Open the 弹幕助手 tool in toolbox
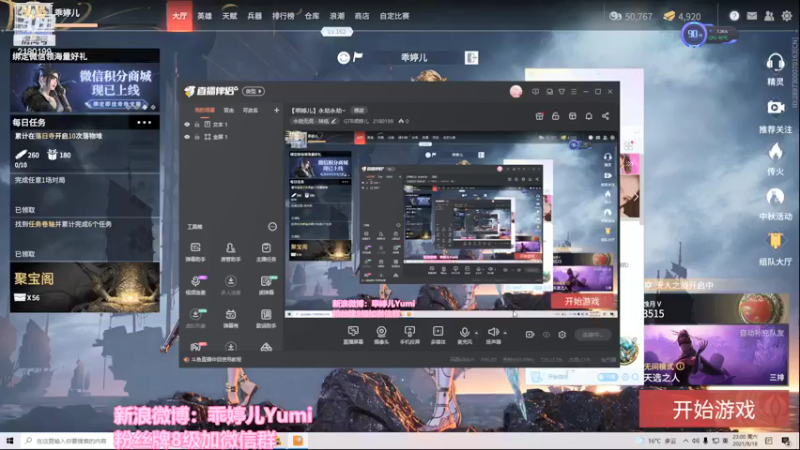The width and height of the screenshot is (800, 450). [195, 252]
